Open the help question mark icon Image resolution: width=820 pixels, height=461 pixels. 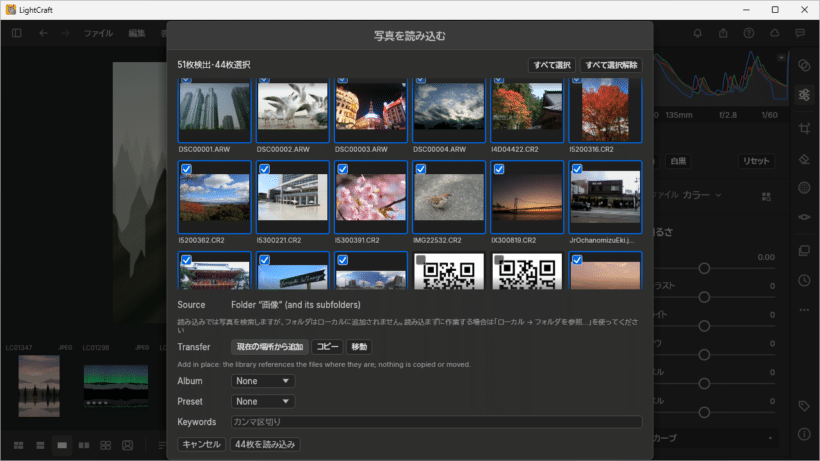[x=749, y=33]
